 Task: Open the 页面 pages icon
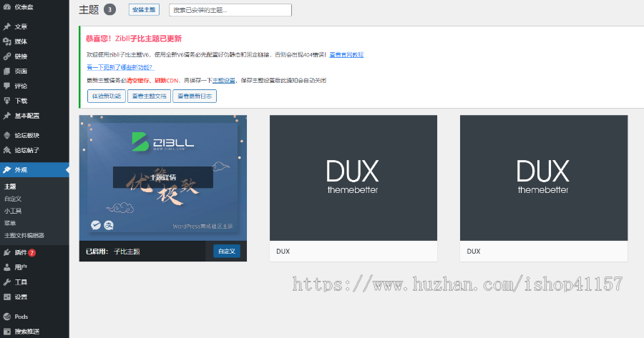click(7, 71)
